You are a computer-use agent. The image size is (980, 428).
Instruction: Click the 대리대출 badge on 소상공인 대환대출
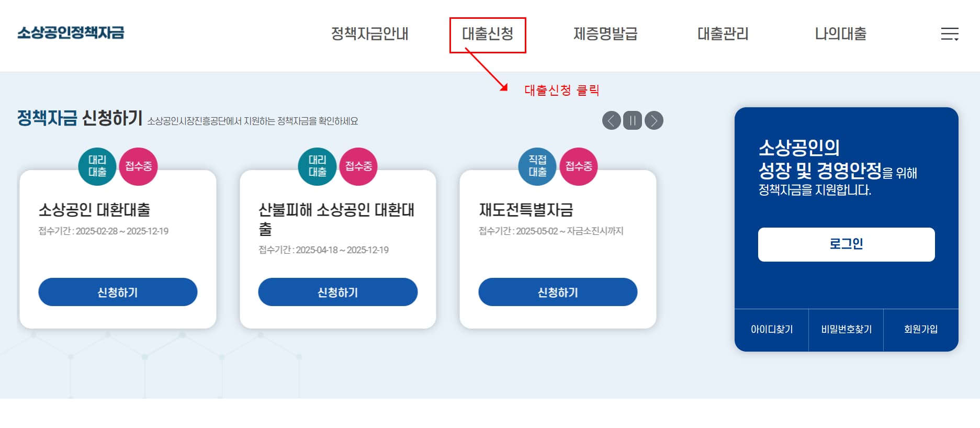coord(97,167)
